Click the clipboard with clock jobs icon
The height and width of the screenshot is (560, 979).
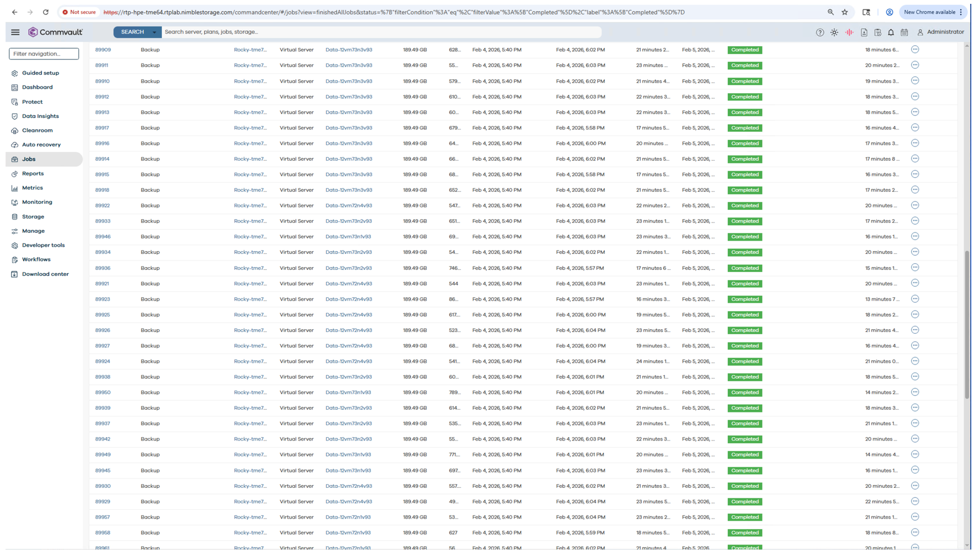(878, 32)
